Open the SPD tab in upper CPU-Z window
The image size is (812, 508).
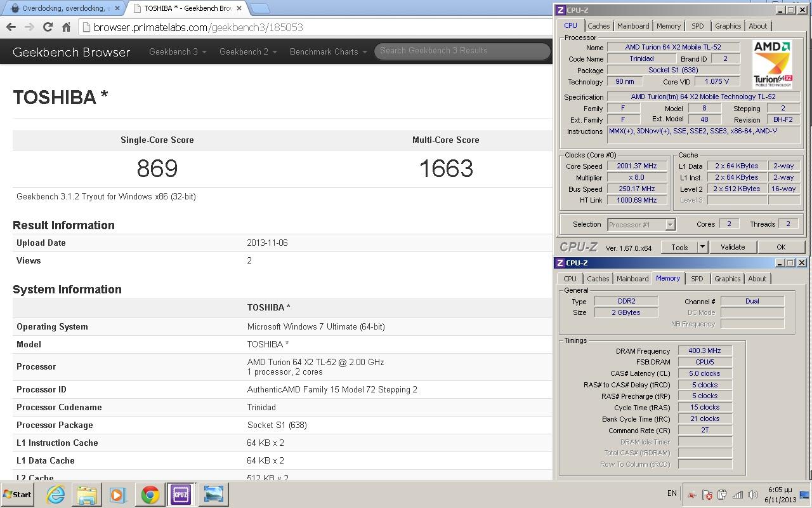[x=698, y=26]
